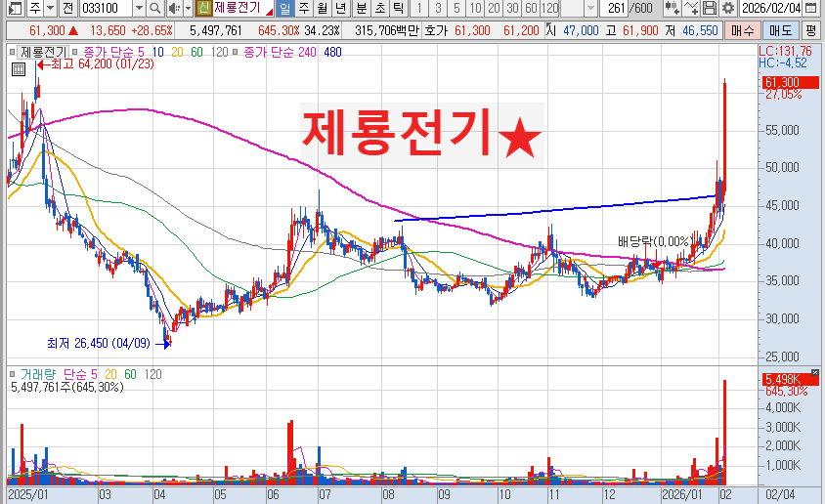Select the 10 interval button
Image resolution: width=825 pixels, height=504 pixels.
[475, 8]
